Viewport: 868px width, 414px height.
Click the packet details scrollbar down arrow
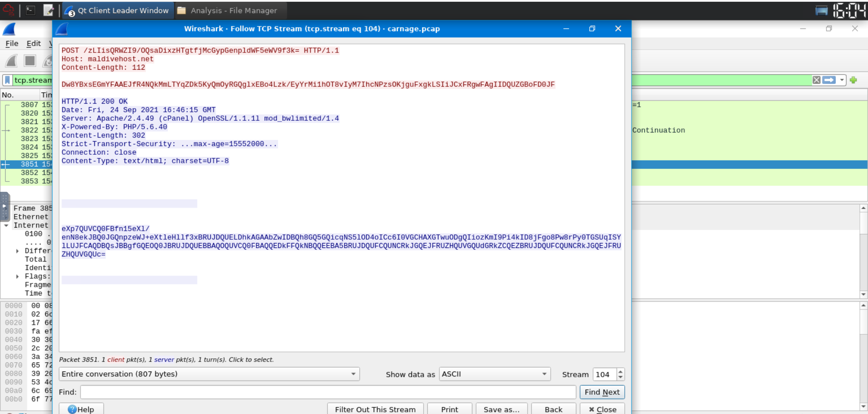863,294
